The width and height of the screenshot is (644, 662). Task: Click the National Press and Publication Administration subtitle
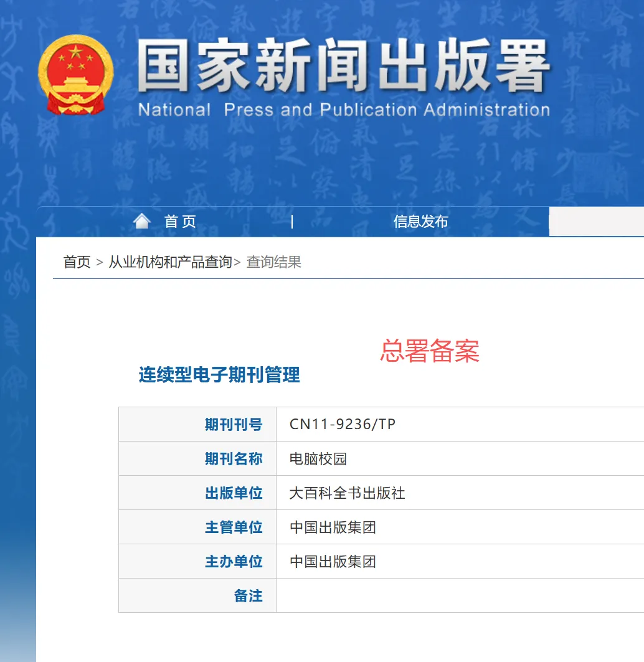[344, 110]
